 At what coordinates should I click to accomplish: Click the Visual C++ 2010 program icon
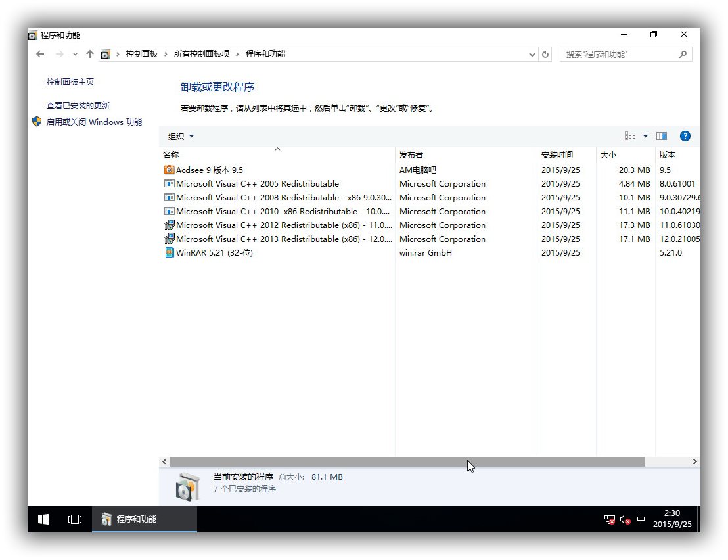click(x=170, y=211)
